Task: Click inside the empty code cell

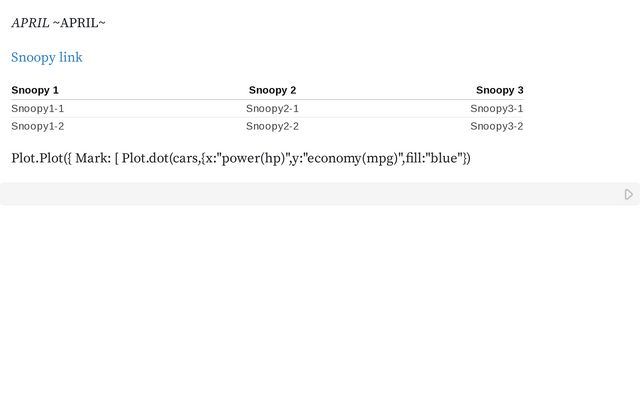Action: (300, 194)
